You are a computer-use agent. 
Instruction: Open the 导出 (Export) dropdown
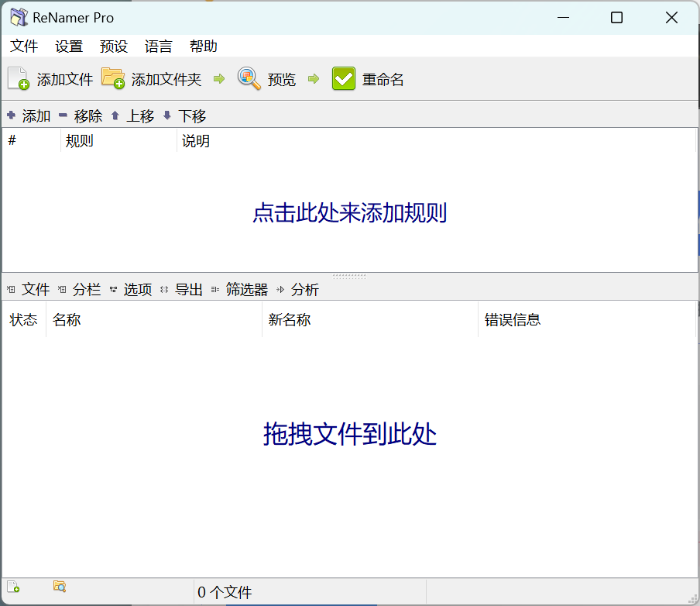(x=182, y=290)
